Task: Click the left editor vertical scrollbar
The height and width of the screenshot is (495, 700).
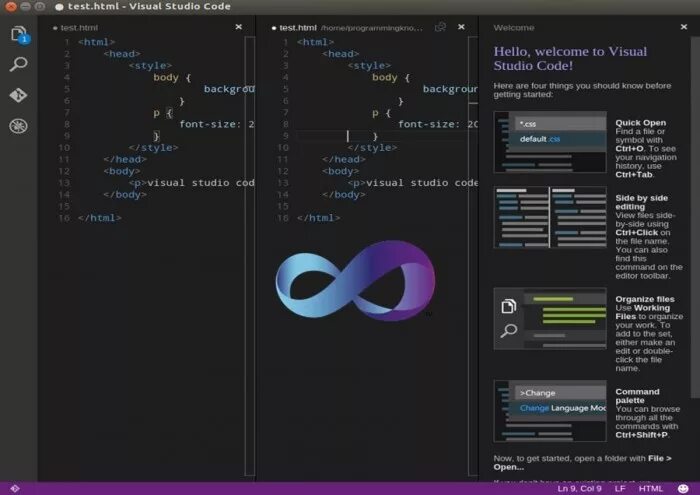Action: pos(250,256)
